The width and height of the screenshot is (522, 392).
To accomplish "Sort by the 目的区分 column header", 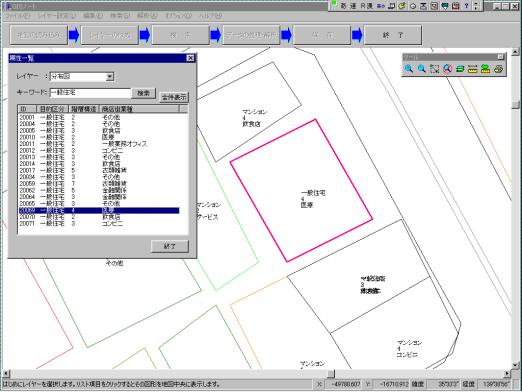I will point(52,109).
